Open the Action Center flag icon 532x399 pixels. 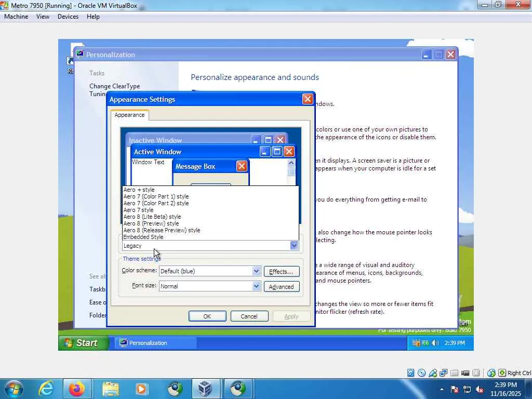click(x=454, y=389)
